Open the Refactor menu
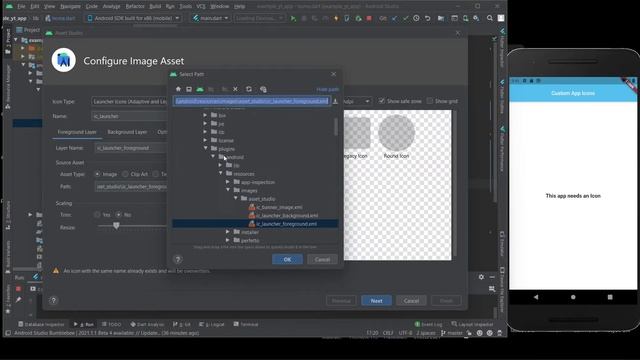Screen dimensions: 640x360 [135, 7]
